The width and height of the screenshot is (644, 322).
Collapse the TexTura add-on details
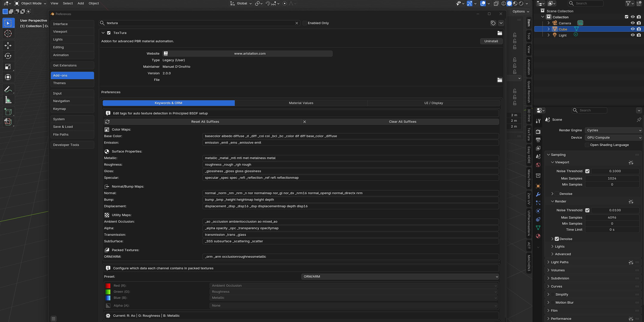click(103, 33)
